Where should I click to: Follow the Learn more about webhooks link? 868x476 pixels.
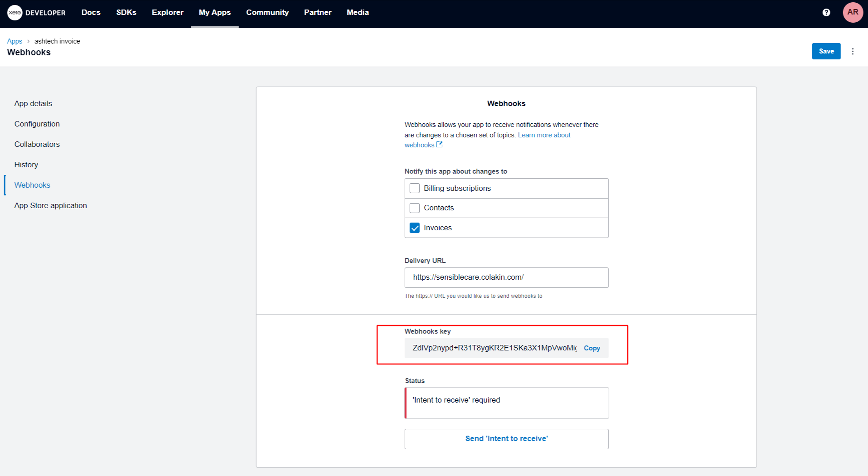click(544, 135)
